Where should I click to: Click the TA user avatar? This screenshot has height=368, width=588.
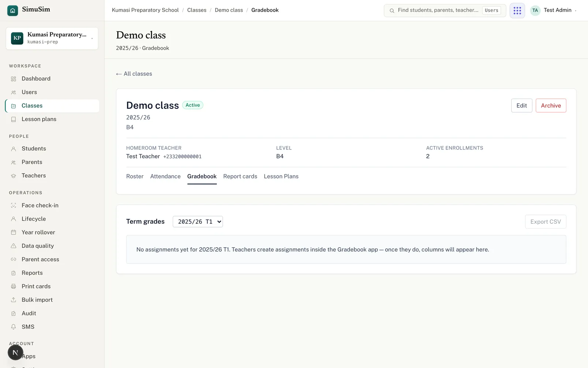point(535,10)
